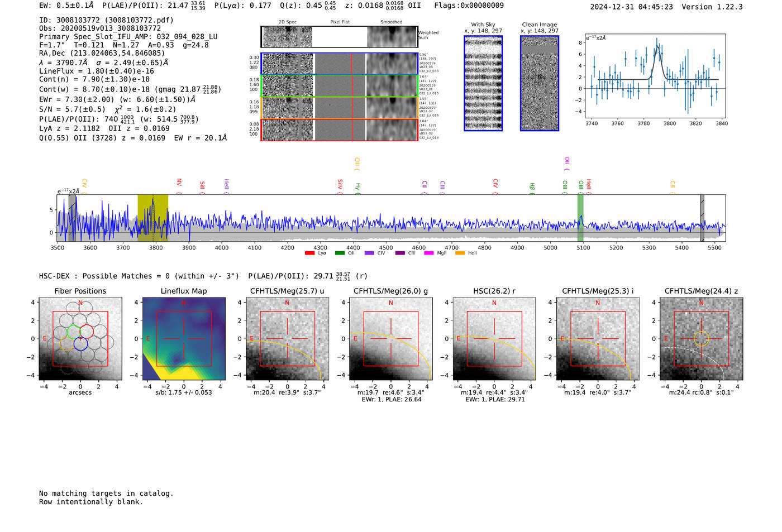Image resolution: width=782 pixels, height=532 pixels.
Task: Click the HeII orange legend swatch
Action: [x=460, y=253]
